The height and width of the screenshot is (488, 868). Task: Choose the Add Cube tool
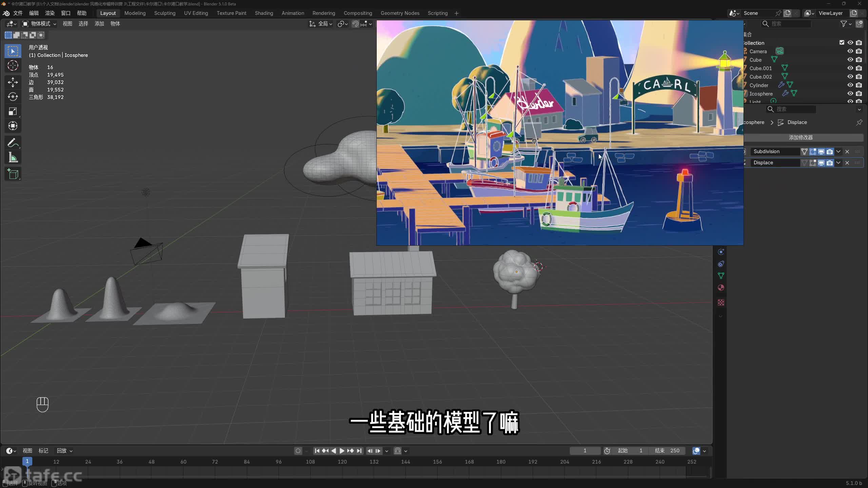[x=13, y=174]
